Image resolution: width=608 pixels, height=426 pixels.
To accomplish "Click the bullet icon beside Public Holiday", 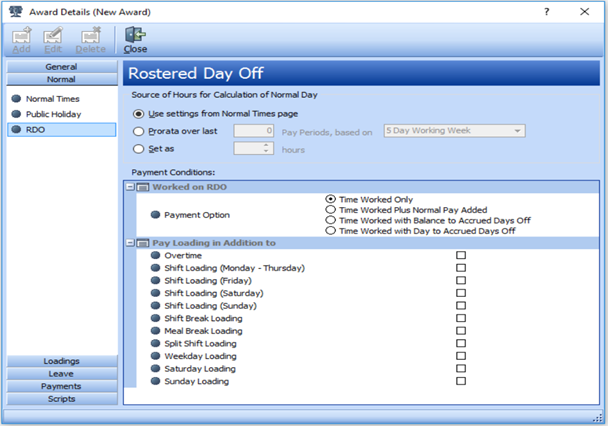I will (16, 114).
